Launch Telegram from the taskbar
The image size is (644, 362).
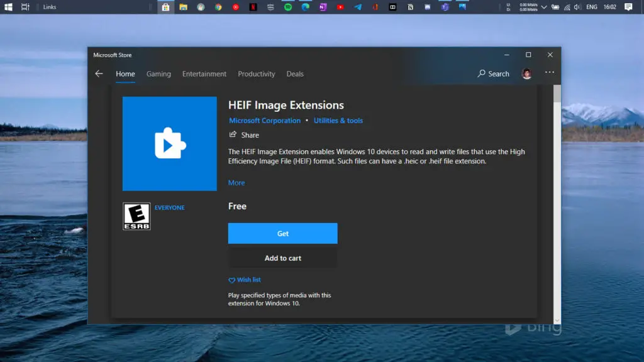pyautogui.click(x=357, y=7)
